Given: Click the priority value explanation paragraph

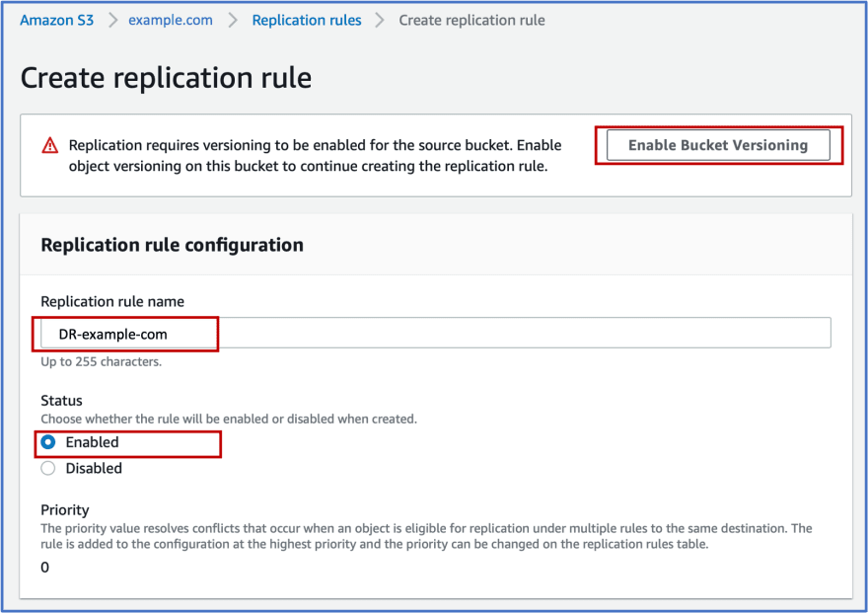Looking at the screenshot, I should tap(426, 536).
